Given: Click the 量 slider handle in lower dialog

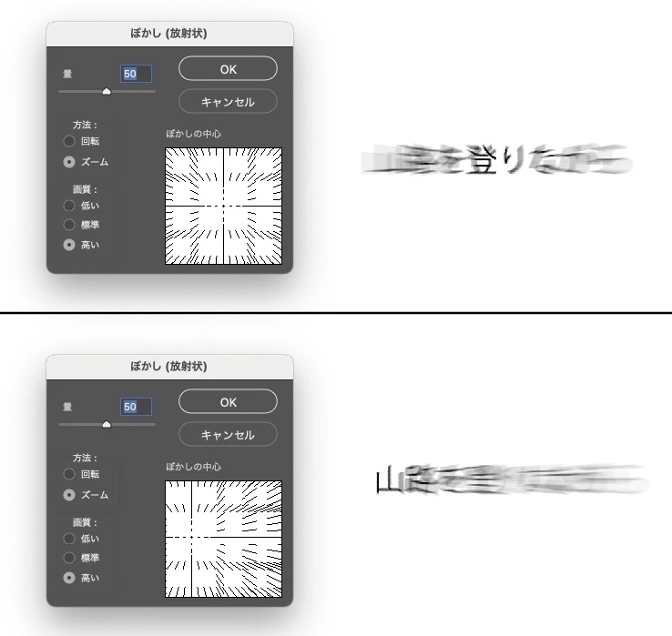Looking at the screenshot, I should (x=107, y=424).
